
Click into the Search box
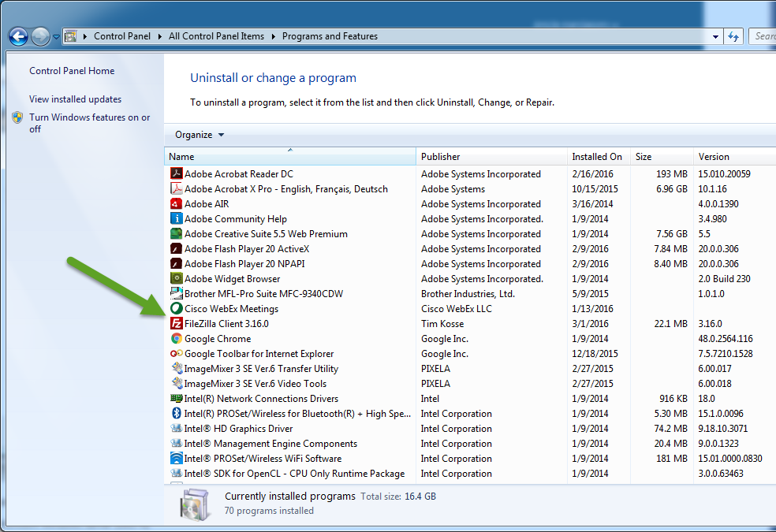click(x=762, y=36)
